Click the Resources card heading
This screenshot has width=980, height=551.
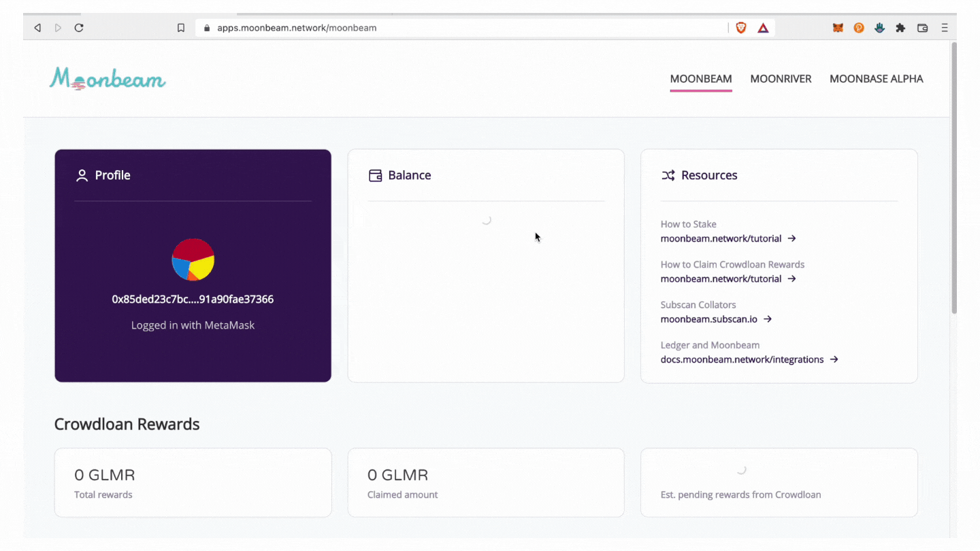pyautogui.click(x=709, y=176)
